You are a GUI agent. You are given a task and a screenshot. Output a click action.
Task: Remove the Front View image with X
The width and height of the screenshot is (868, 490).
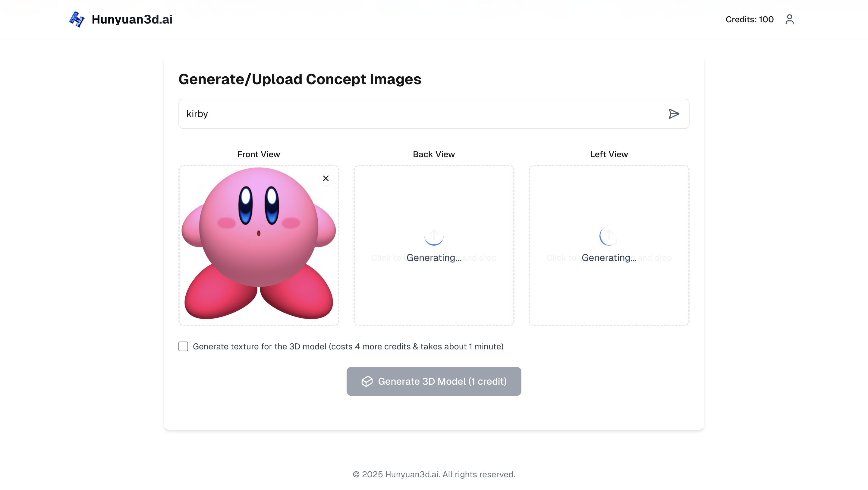click(325, 178)
